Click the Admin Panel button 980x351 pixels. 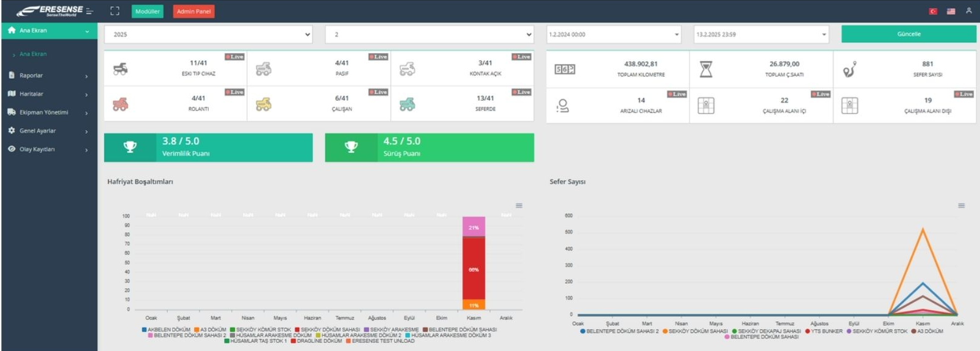[x=193, y=11]
